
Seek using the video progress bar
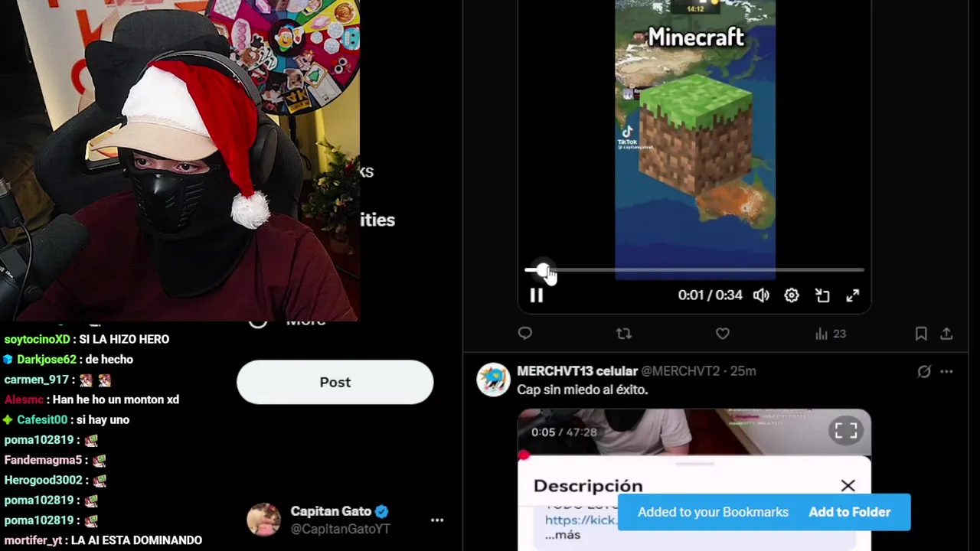694,270
